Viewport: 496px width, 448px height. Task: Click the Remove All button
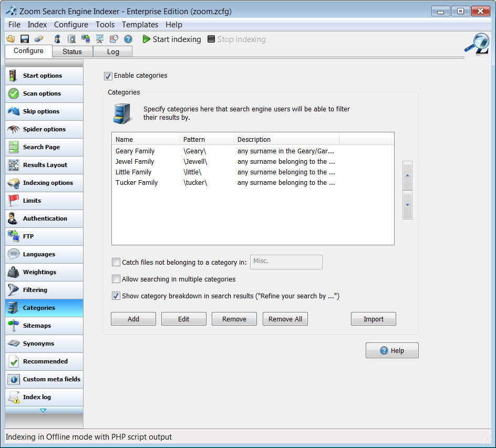[285, 319]
